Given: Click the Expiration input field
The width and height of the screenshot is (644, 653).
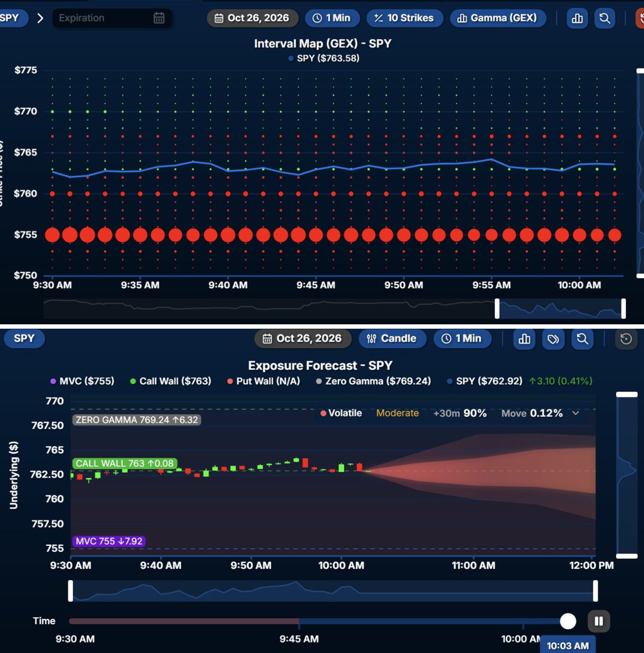Looking at the screenshot, I should (x=113, y=18).
